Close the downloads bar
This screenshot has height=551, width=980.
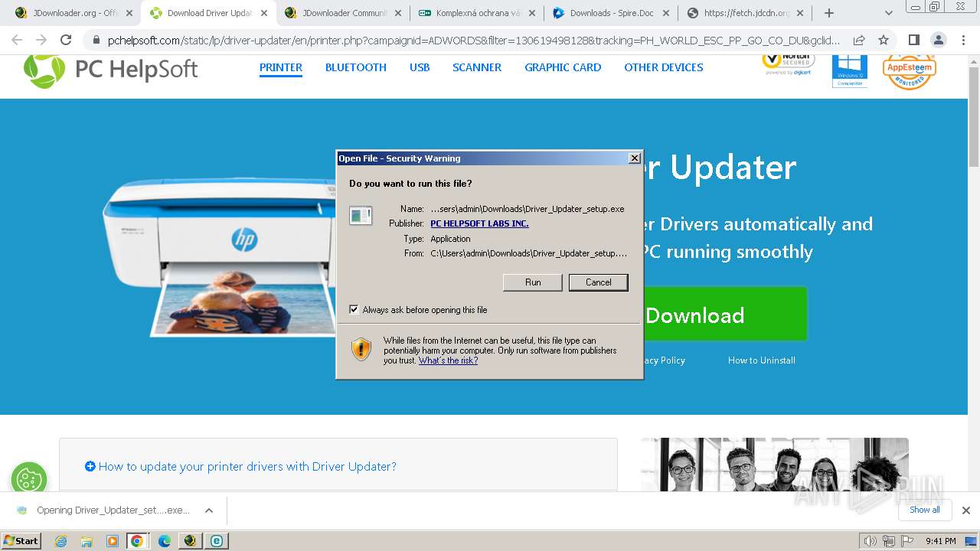[966, 510]
